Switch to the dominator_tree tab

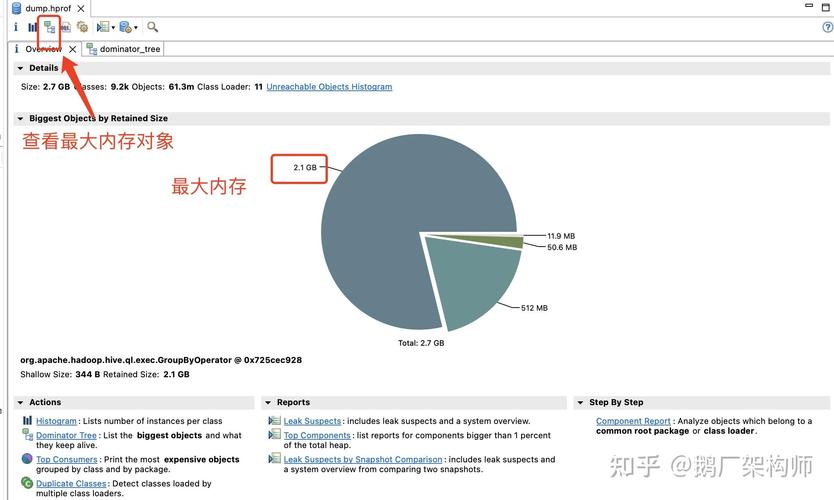pyautogui.click(x=123, y=49)
